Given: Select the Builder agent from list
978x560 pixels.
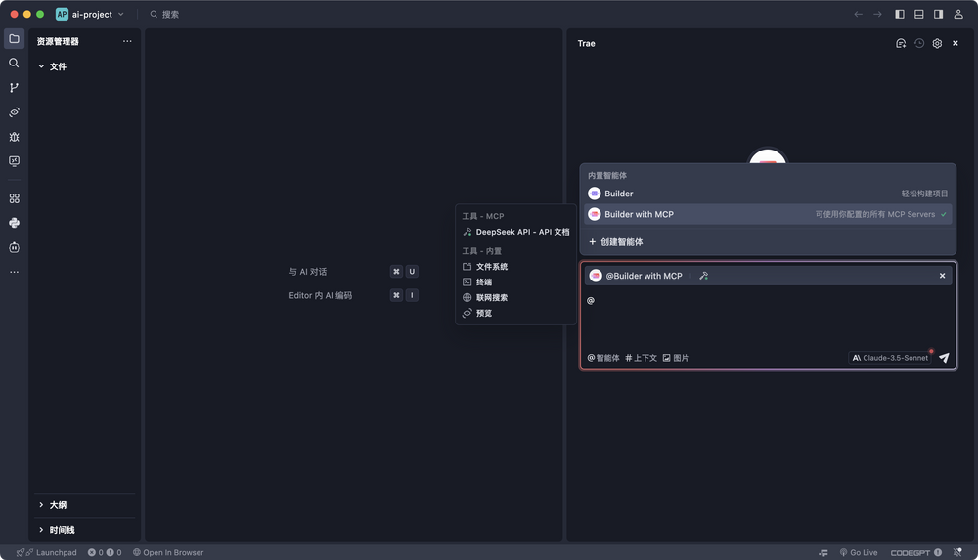Looking at the screenshot, I should tap(618, 194).
